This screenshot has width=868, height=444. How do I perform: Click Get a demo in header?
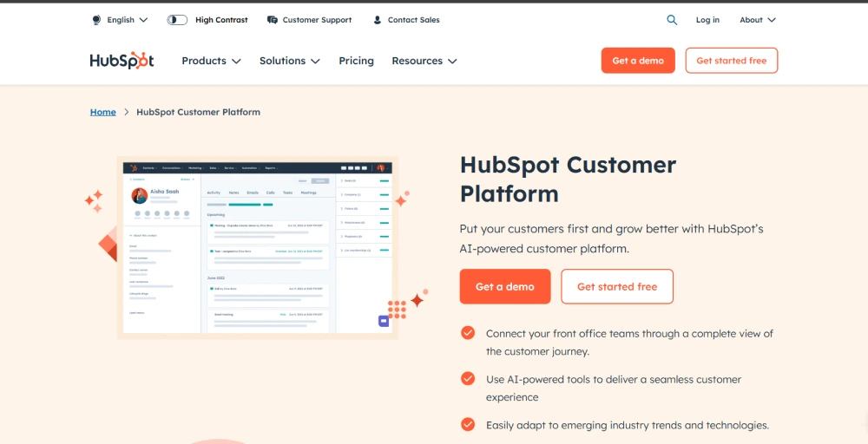[x=638, y=61]
